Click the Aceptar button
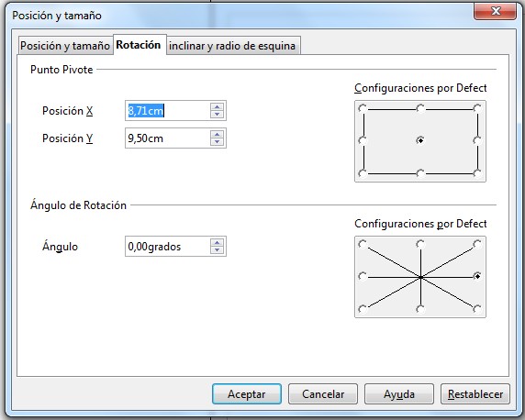Screen dimensions: 525x420 (x=247, y=394)
